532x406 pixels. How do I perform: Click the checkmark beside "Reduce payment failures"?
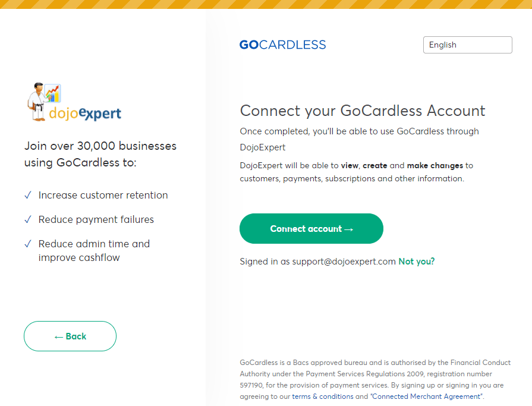27,219
